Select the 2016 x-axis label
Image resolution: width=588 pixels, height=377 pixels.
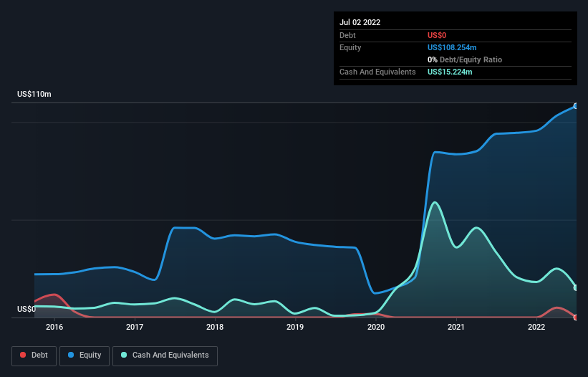point(54,327)
